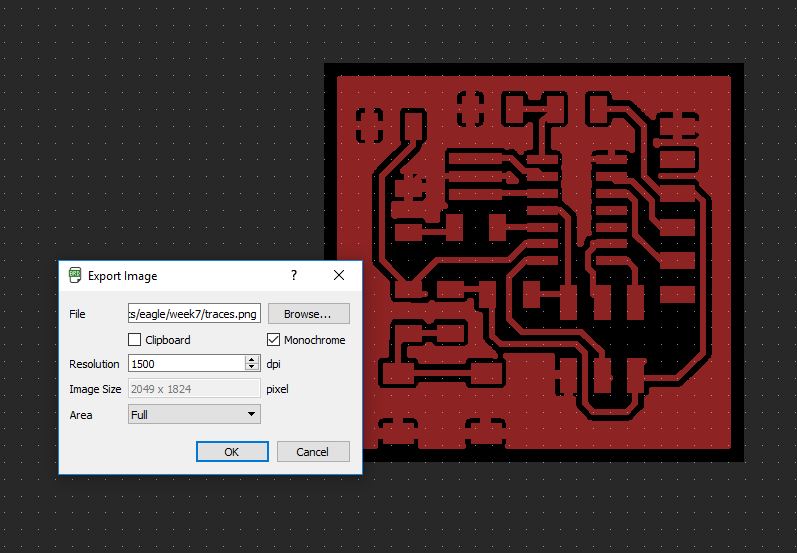Decrease resolution with the down arrow
The width and height of the screenshot is (797, 553).
(252, 367)
